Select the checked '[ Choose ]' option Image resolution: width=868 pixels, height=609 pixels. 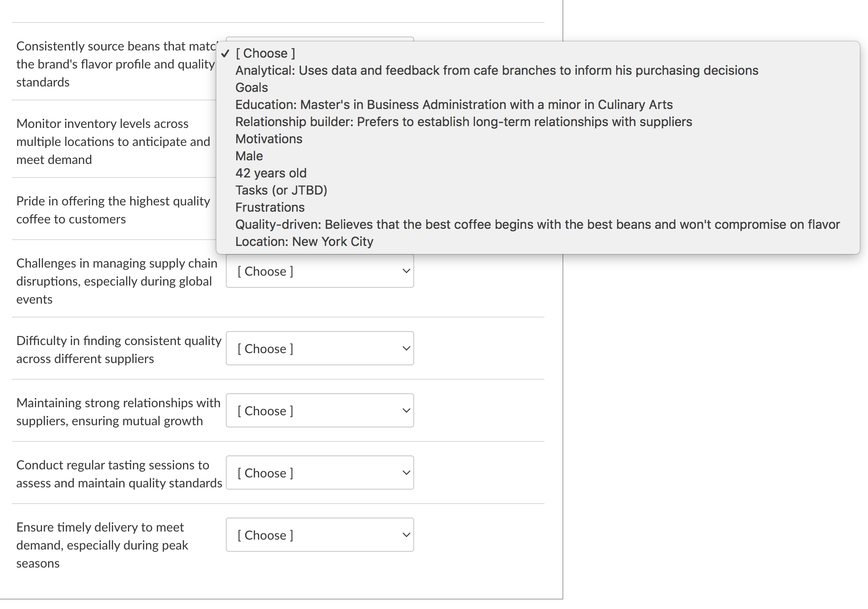coord(265,53)
